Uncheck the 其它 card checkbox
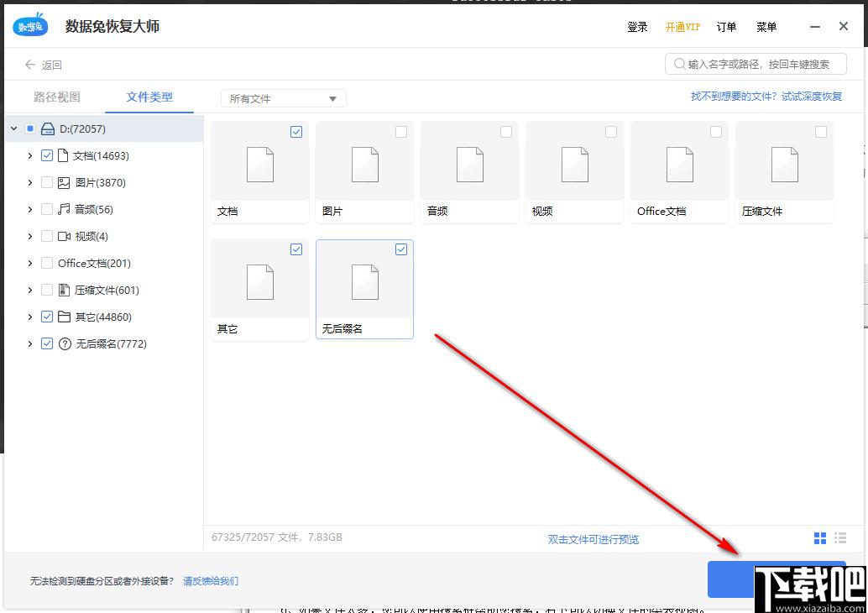The image size is (868, 613). click(296, 249)
